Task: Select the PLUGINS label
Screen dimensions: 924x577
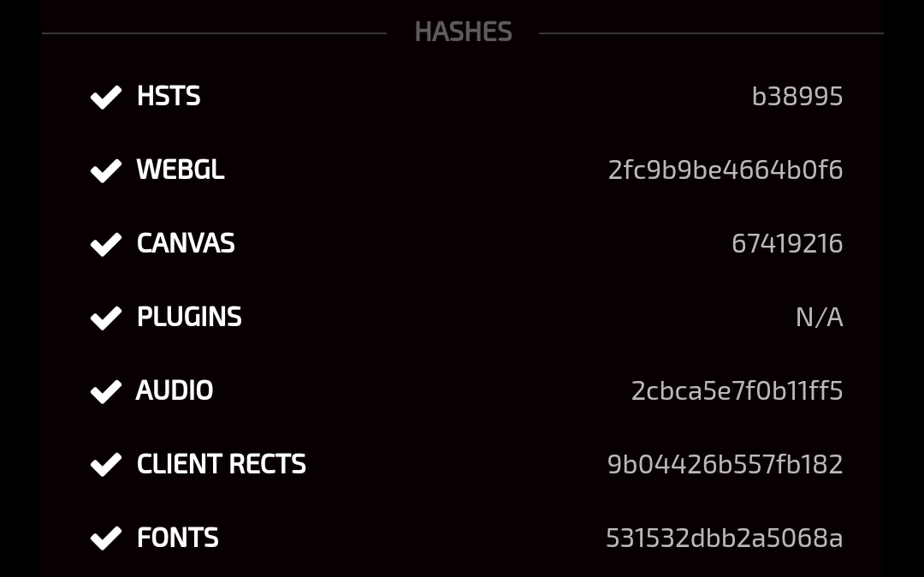Action: [x=189, y=317]
